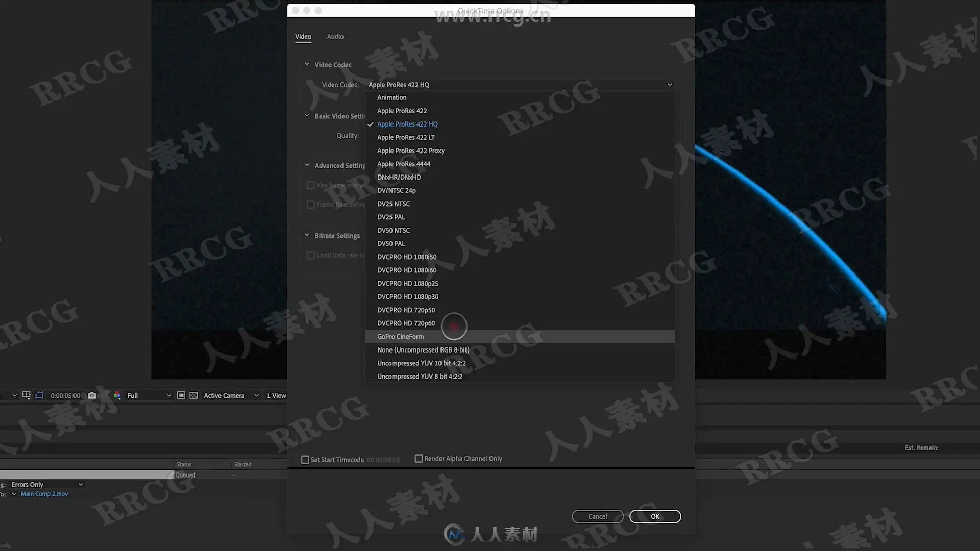
Task: Click the OK button
Action: (x=655, y=516)
